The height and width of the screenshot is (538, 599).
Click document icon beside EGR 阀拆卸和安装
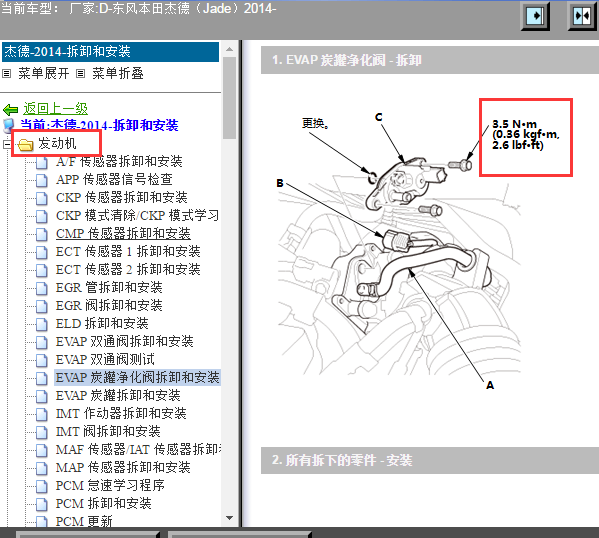(42, 306)
